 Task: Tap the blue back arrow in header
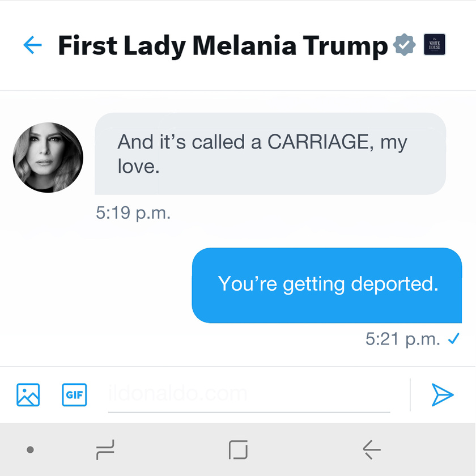tap(32, 45)
